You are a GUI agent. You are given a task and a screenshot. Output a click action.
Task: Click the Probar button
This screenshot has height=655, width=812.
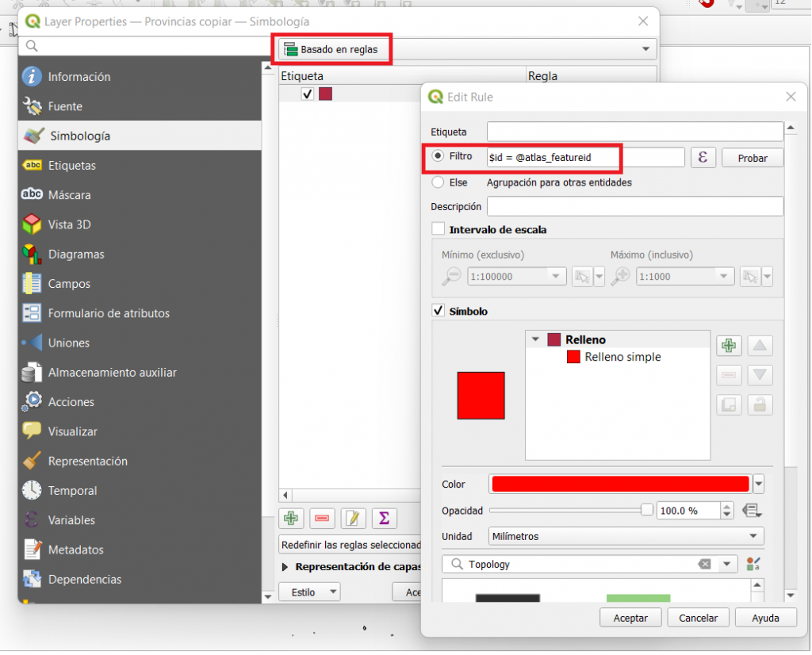pyautogui.click(x=752, y=158)
